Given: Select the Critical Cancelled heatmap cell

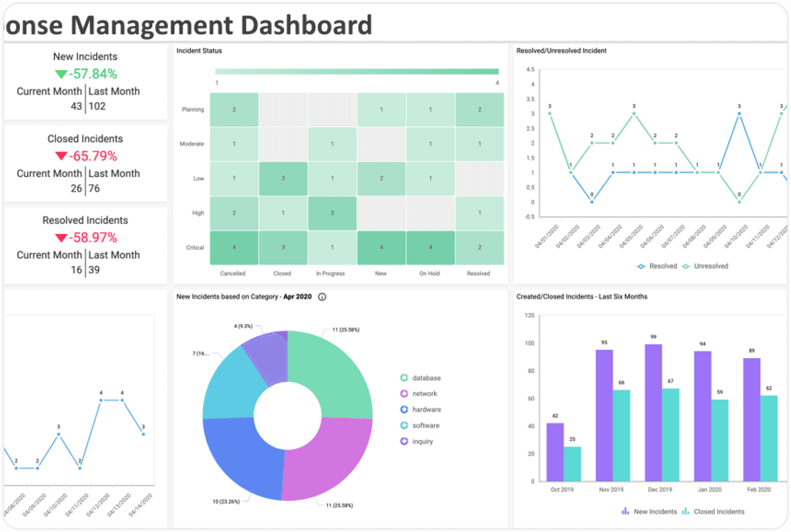Looking at the screenshot, I should click(x=234, y=248).
